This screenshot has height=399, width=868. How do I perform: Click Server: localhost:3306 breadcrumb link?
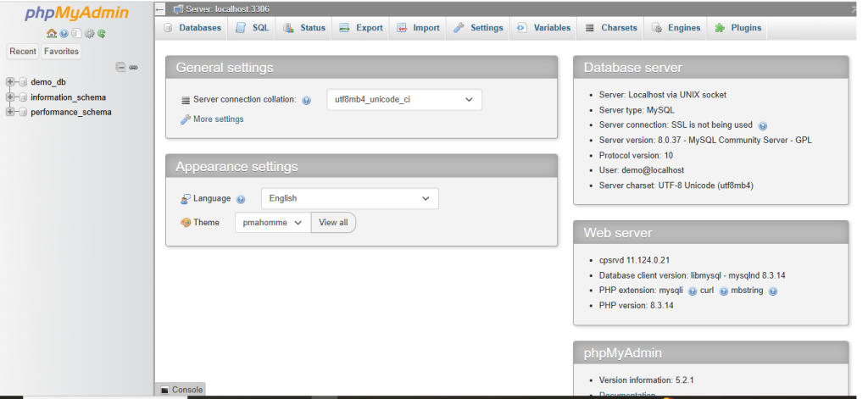(x=227, y=9)
